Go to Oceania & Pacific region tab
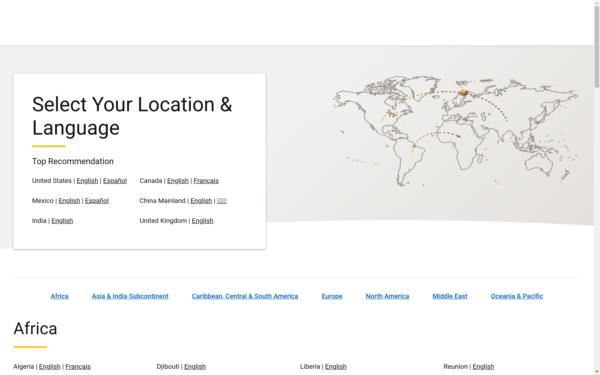The image size is (600, 375). [x=517, y=296]
